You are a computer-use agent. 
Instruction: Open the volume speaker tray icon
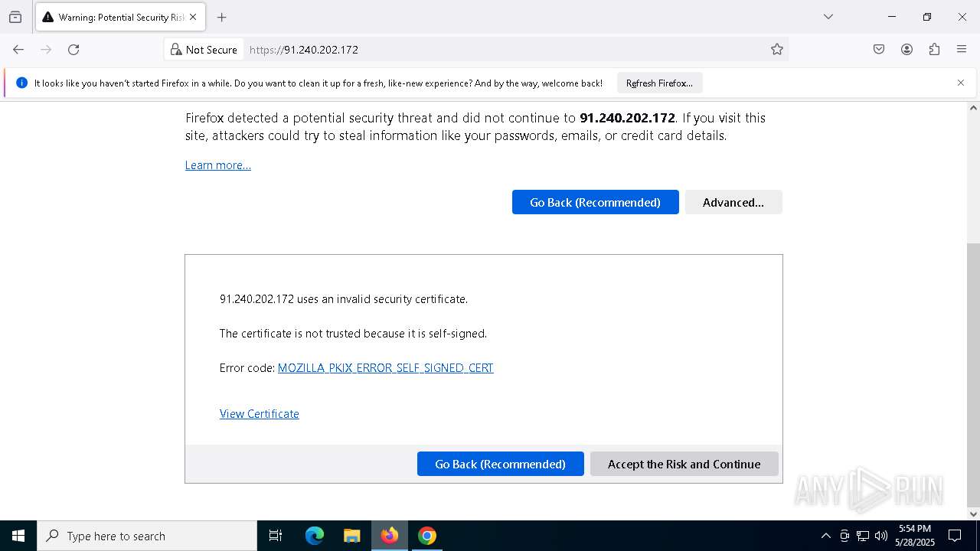881,536
